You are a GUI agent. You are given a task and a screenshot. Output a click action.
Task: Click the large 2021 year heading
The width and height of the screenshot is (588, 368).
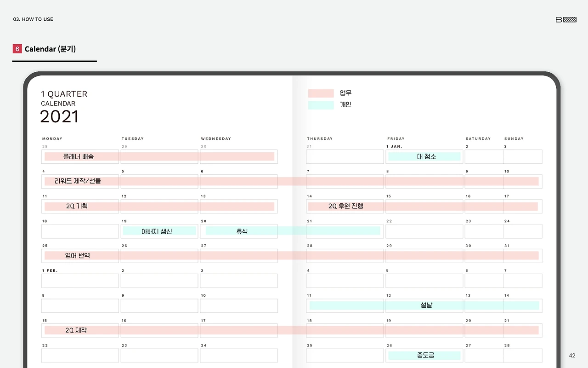click(59, 117)
